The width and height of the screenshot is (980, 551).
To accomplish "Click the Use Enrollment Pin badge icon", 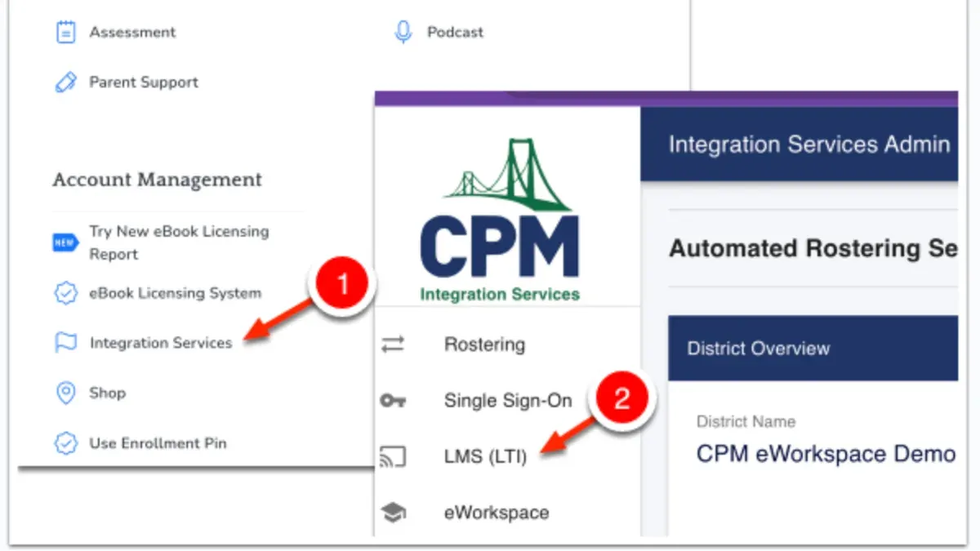I will pos(65,444).
